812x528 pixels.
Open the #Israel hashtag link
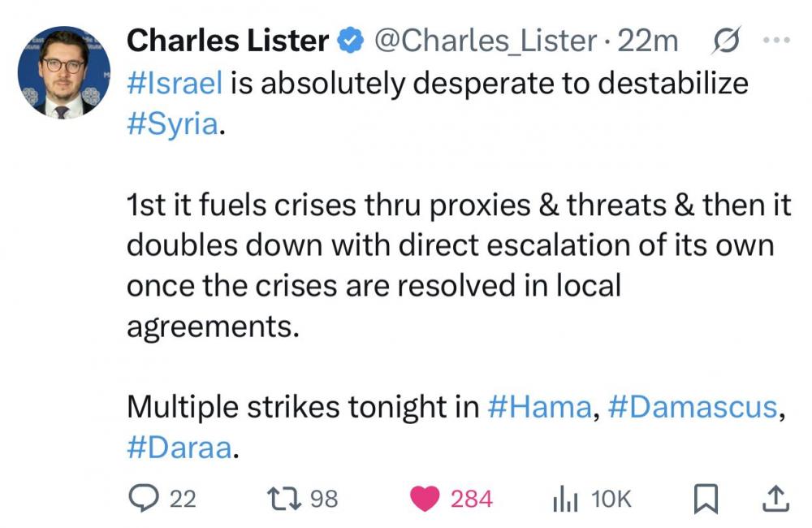pos(175,84)
